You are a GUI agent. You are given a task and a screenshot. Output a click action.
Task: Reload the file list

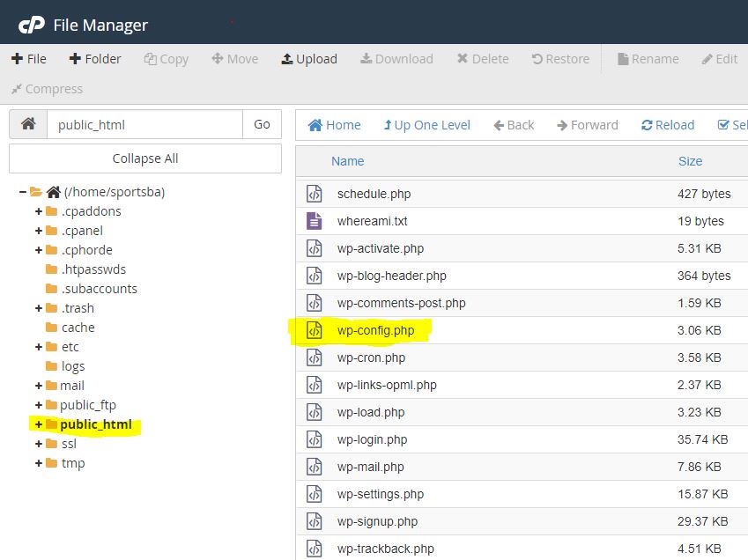[x=668, y=125]
